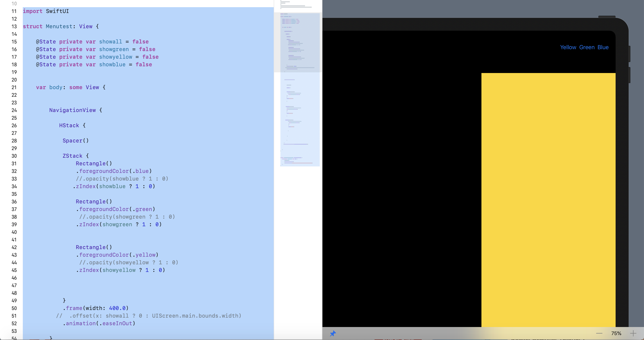Click the ZStack keyword in the editor
Screen dimensions: 644x340
(x=72, y=156)
